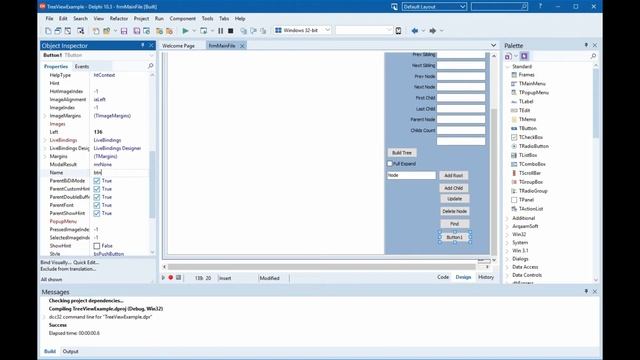Viewport: 640px width, 360px height.
Task: Click the desktop layout icon in title bar
Action: (x=394, y=7)
